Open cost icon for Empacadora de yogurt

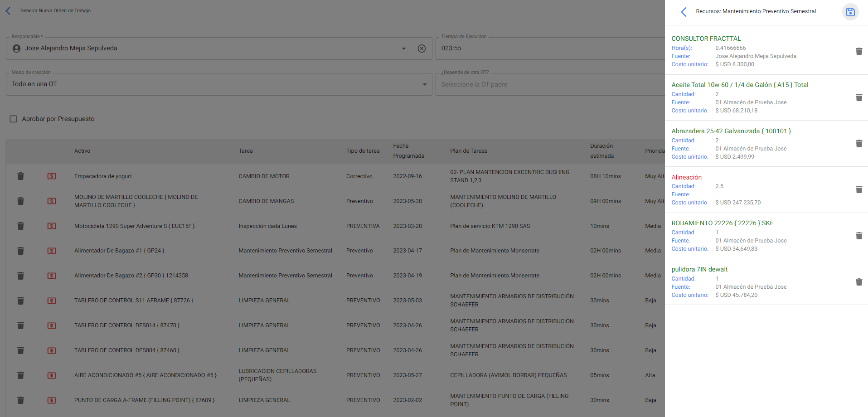coord(52,176)
